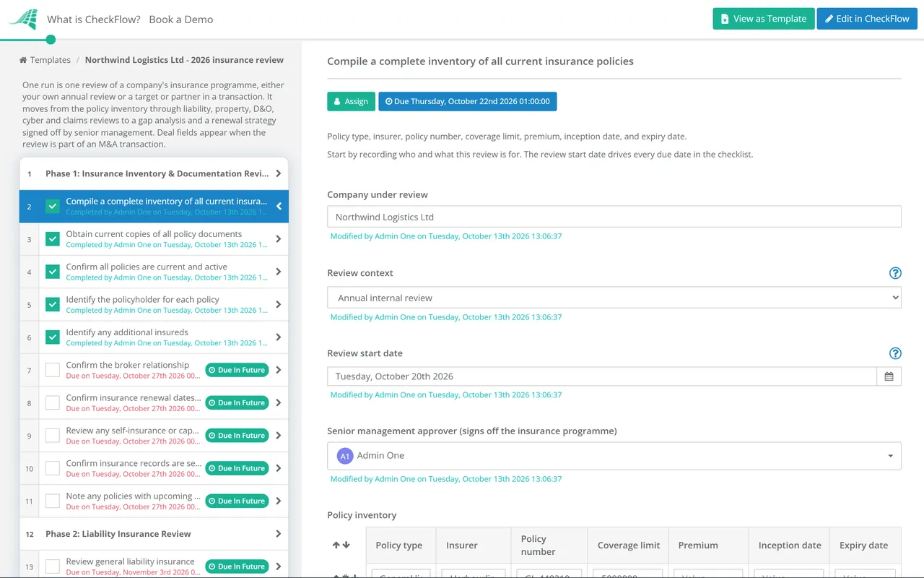Check Review any self-insurance task
The image size is (924, 578).
[53, 436]
